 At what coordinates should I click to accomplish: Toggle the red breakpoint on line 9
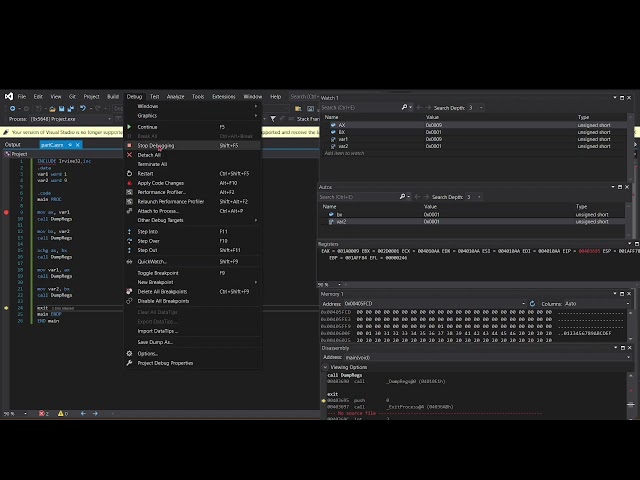6,212
